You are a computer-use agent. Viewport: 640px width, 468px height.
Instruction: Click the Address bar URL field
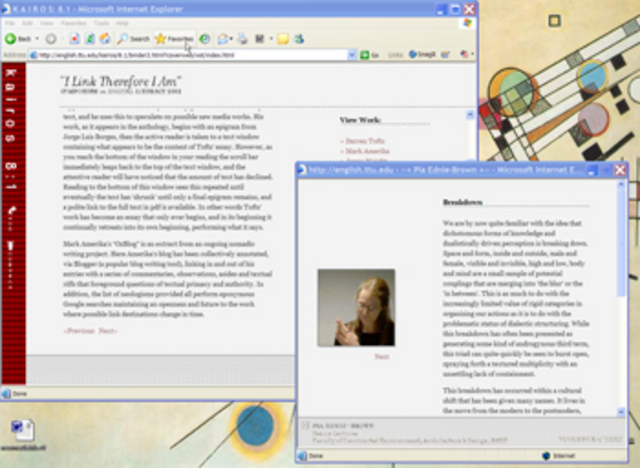click(192, 55)
